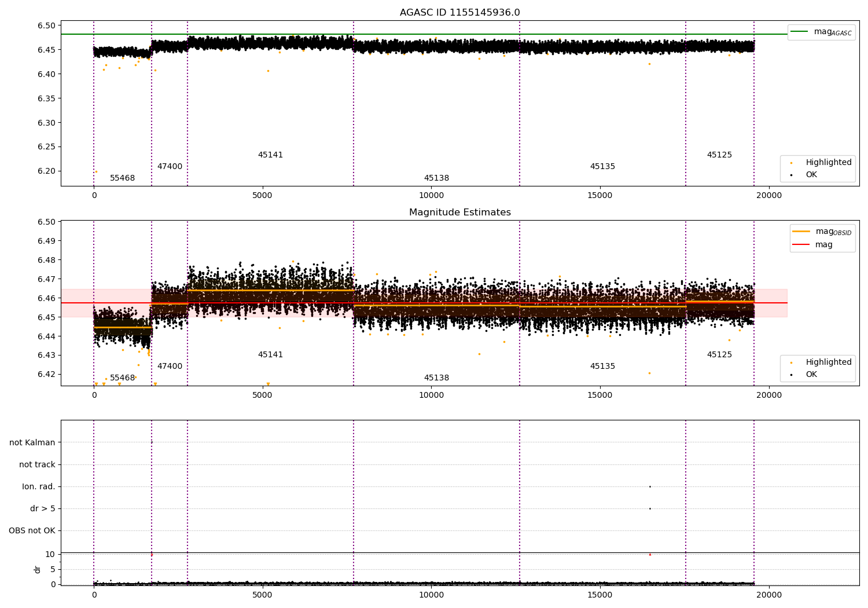Screen dimensions: 868x608
Task: Click the AGASC ID 1155145936.0 title
Action: pyautogui.click(x=459, y=13)
